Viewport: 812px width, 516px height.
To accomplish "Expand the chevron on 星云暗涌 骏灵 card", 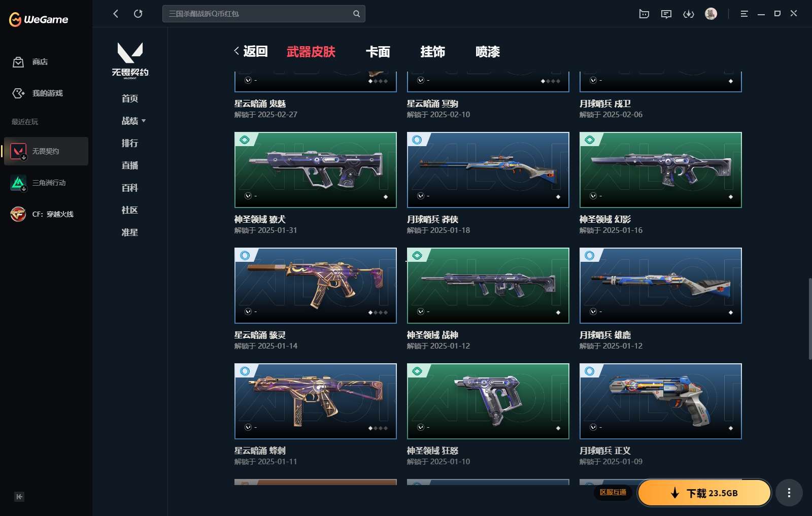I will click(x=248, y=312).
